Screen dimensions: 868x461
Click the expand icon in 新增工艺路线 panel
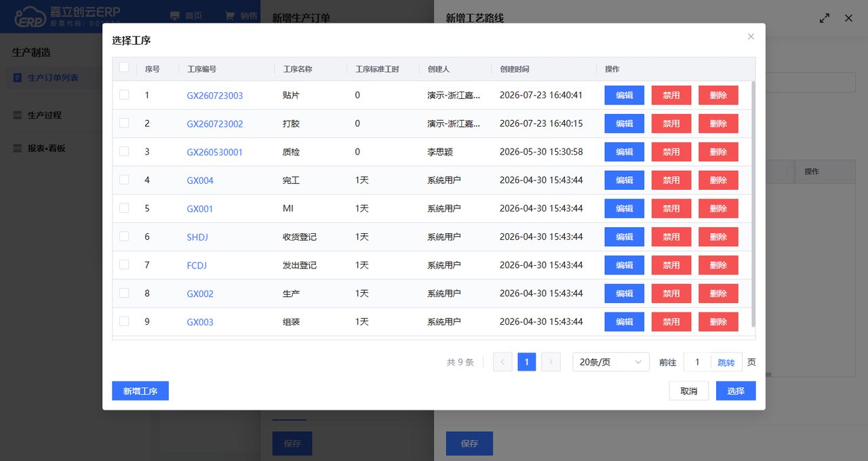tap(825, 18)
